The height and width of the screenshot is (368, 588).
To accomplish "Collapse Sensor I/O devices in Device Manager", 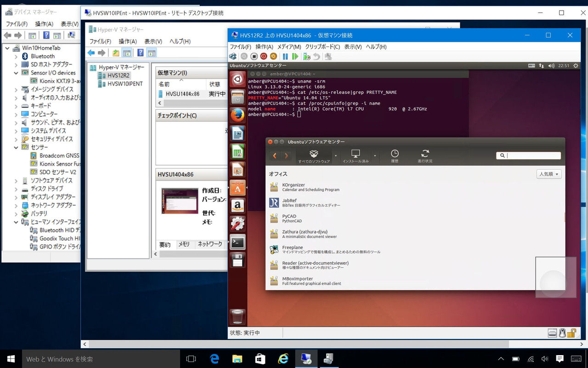I will pyautogui.click(x=16, y=73).
